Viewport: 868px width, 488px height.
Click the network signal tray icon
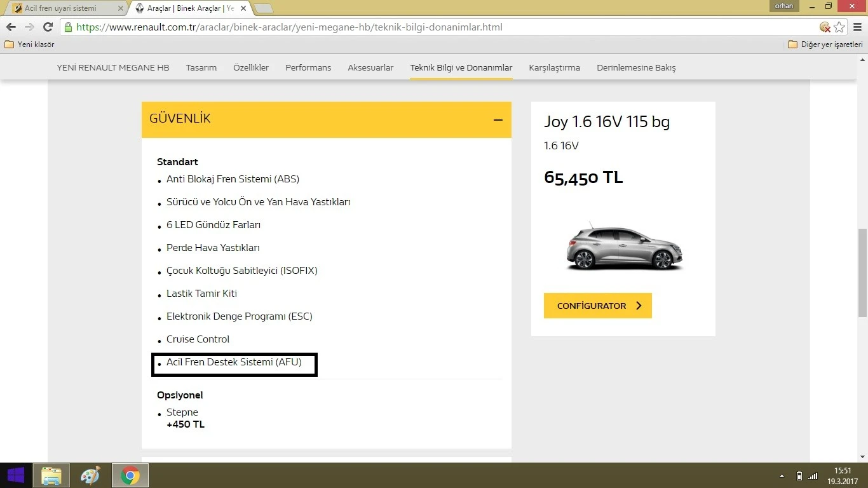point(813,476)
